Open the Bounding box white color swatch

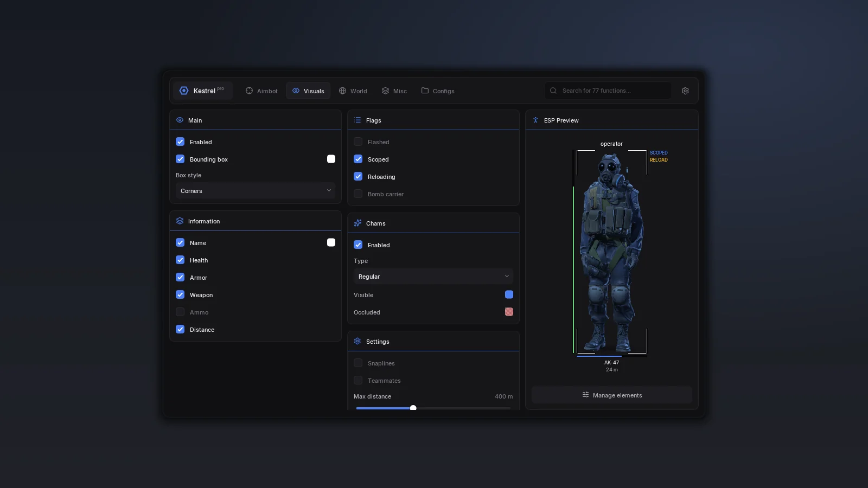click(x=331, y=159)
